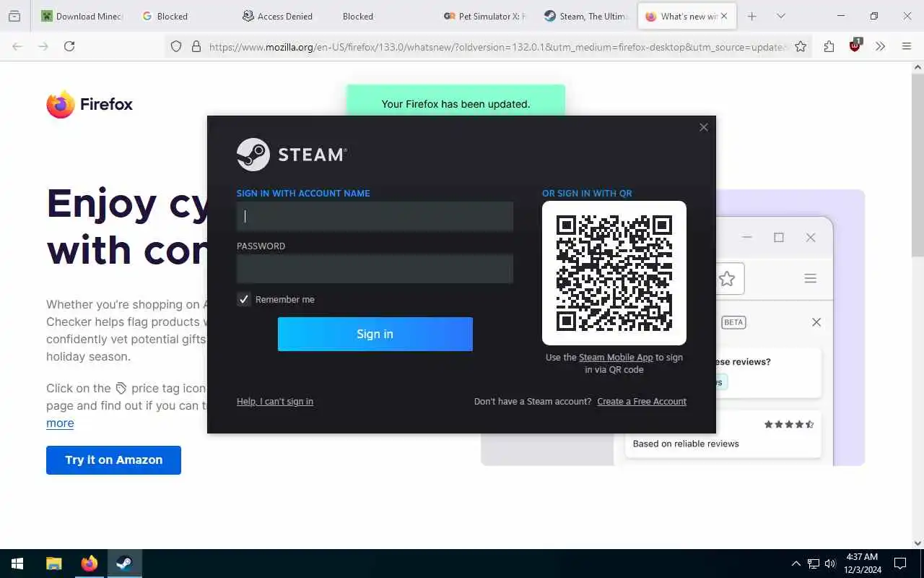Click the page vertical scrollbar thumb
Image resolution: width=924 pixels, height=578 pixels.
coord(918,165)
